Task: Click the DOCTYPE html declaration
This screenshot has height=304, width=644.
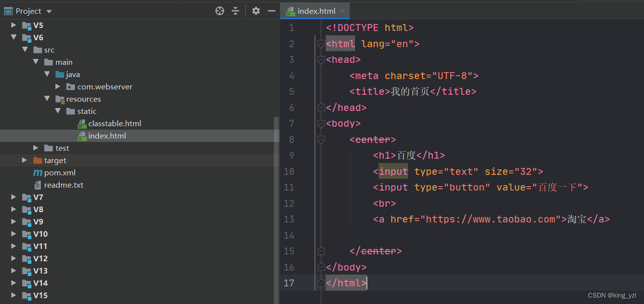Action: [370, 28]
